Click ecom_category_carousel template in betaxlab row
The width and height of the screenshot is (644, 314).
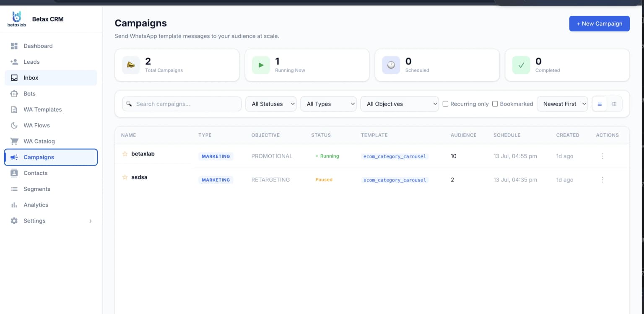395,156
